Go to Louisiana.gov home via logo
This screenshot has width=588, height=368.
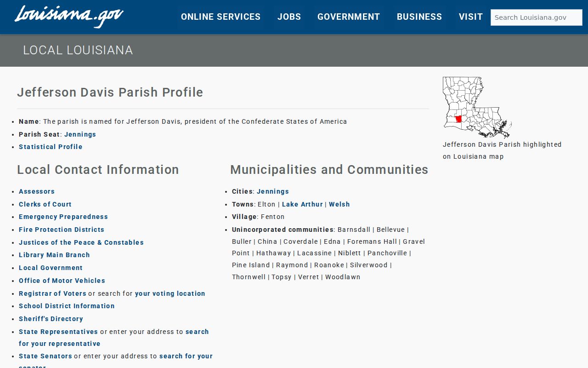tap(69, 17)
